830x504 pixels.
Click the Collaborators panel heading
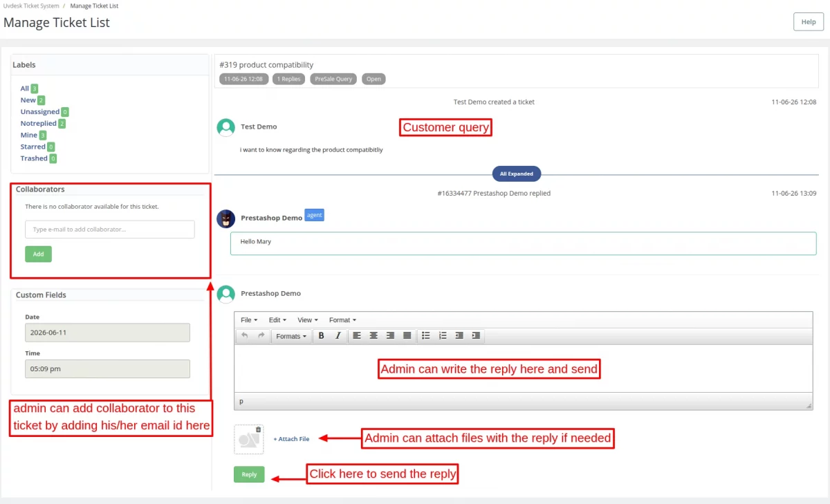coord(40,189)
